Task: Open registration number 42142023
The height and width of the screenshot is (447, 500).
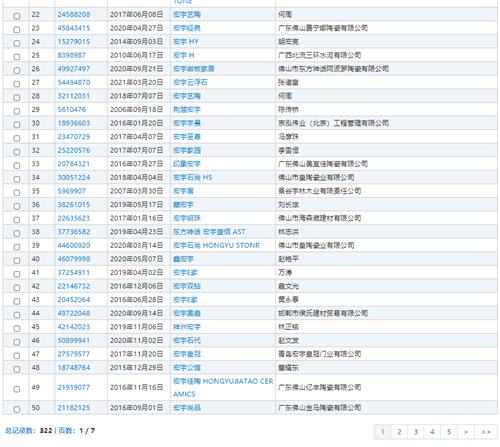Action: (x=74, y=327)
